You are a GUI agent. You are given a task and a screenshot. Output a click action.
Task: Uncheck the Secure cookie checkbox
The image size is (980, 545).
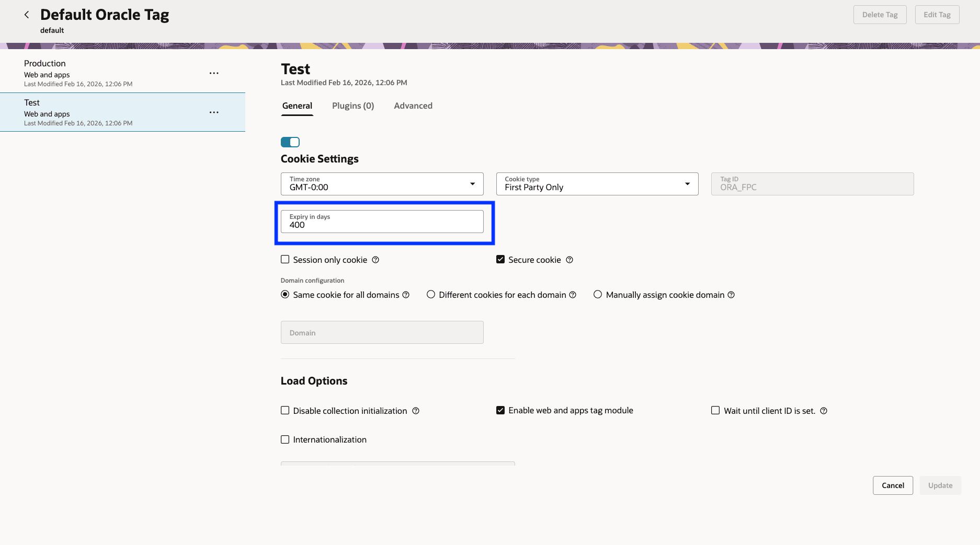click(500, 259)
